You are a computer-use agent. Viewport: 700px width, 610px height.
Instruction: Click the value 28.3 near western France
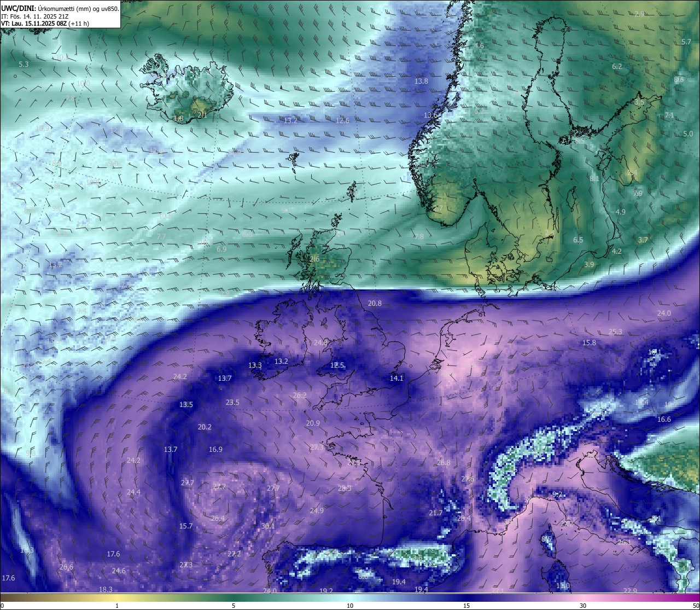click(345, 488)
